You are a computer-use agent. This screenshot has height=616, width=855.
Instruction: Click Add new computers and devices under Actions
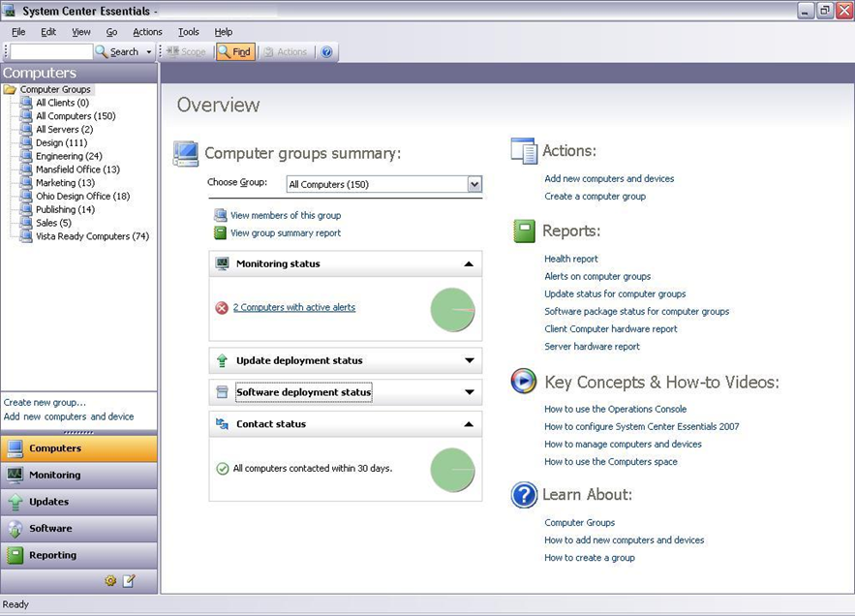coord(609,178)
